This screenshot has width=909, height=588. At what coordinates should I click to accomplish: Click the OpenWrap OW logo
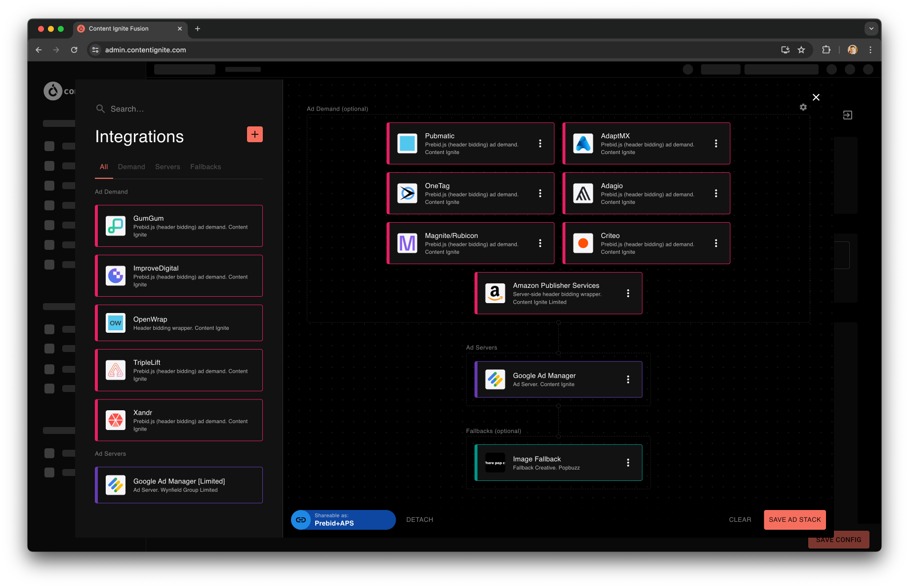coord(116,323)
